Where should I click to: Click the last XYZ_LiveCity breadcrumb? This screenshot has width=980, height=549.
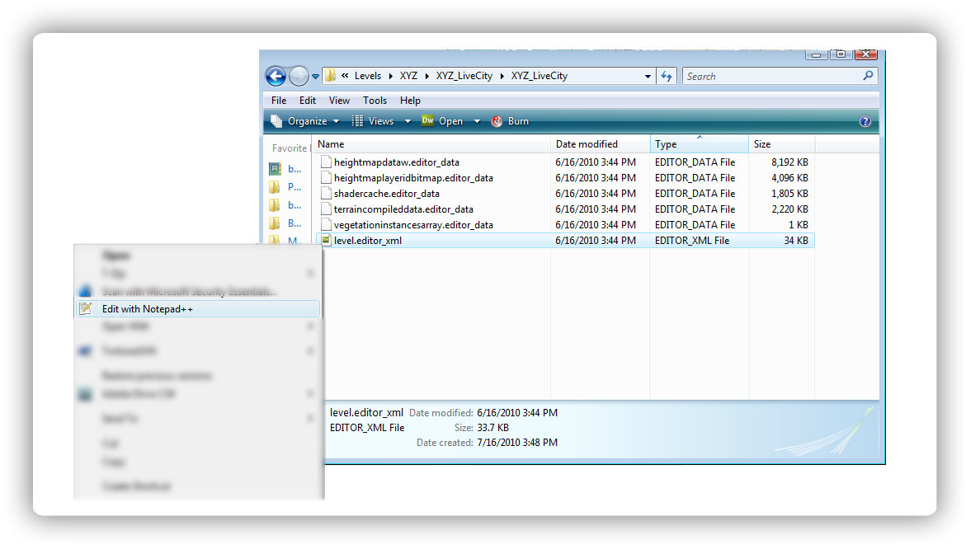coord(539,76)
